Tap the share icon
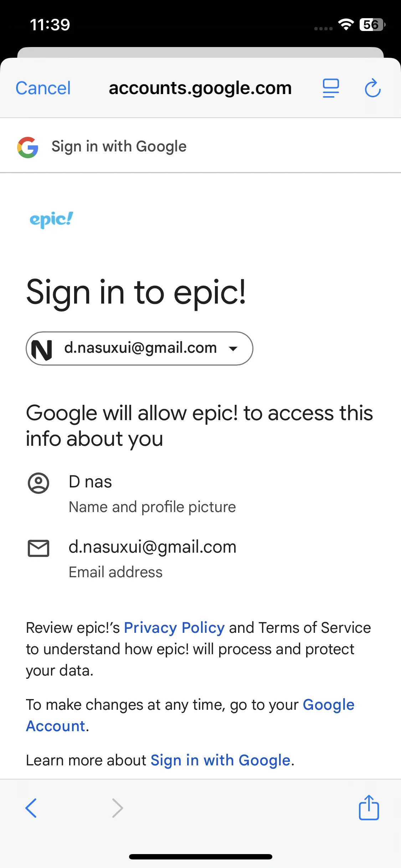401x868 pixels. (369, 807)
